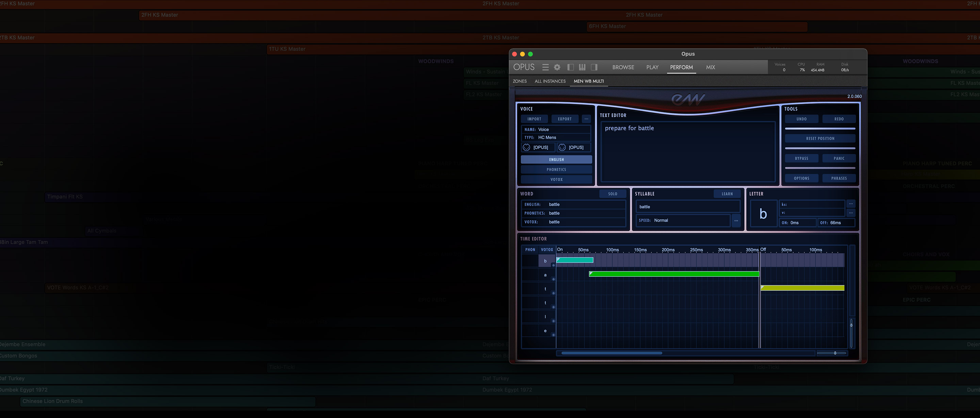Adjust the Time Editor horizontal zoom slider

pyautogui.click(x=835, y=353)
